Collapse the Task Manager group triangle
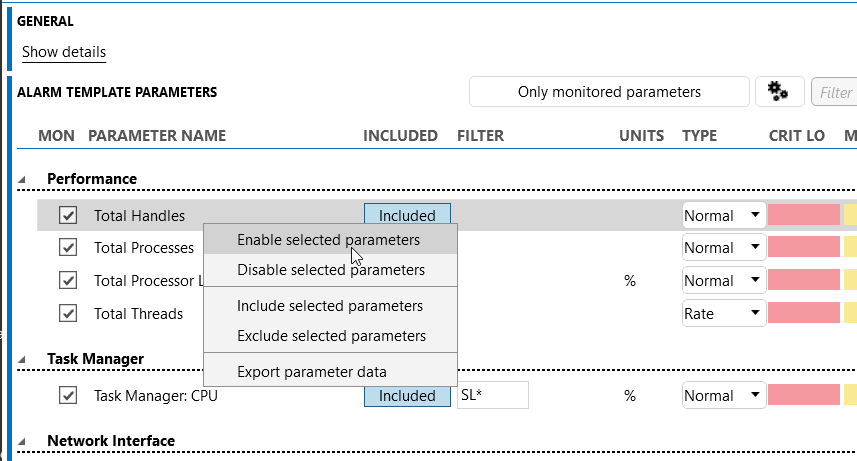 pos(22,359)
